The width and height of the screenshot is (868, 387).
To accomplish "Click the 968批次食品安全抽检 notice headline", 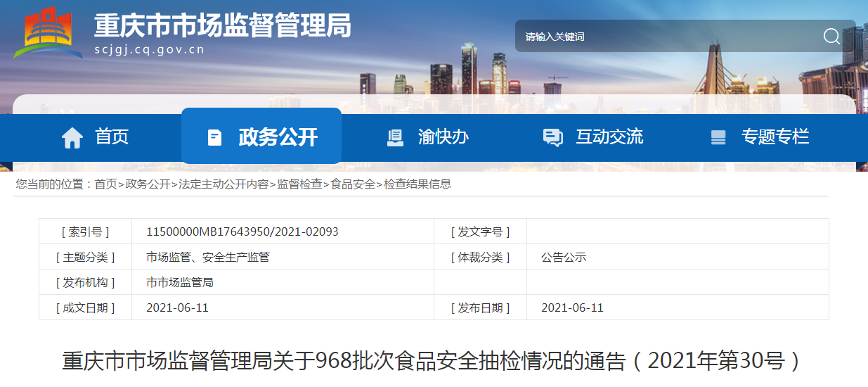I will click(433, 361).
